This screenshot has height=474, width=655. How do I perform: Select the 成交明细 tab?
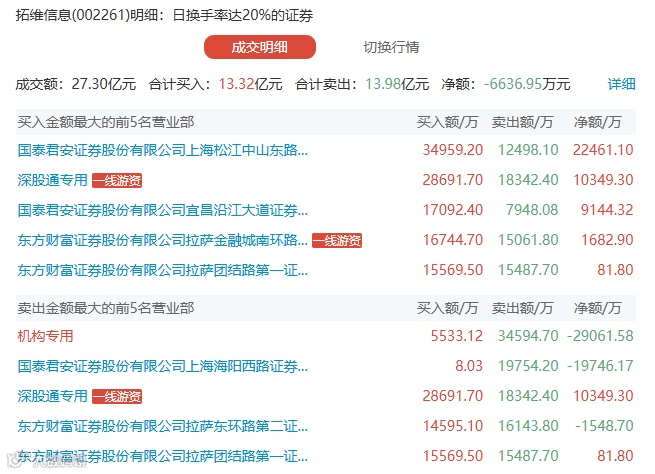(x=259, y=47)
